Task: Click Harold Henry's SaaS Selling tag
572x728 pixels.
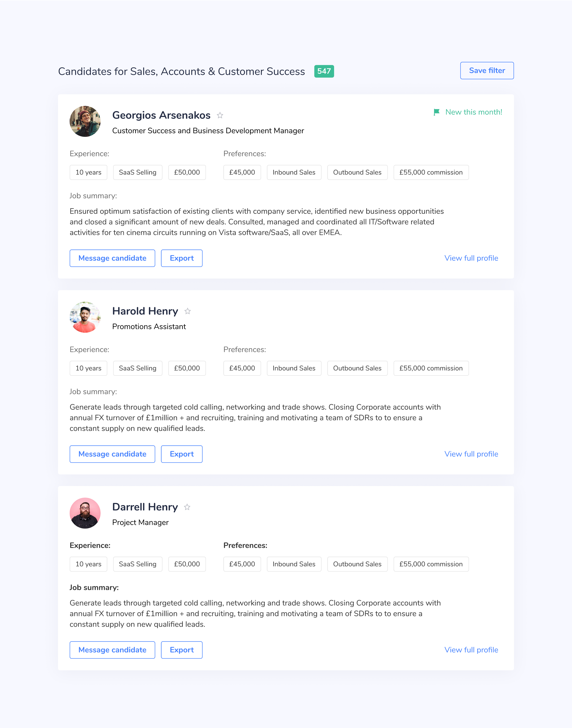Action: (138, 368)
